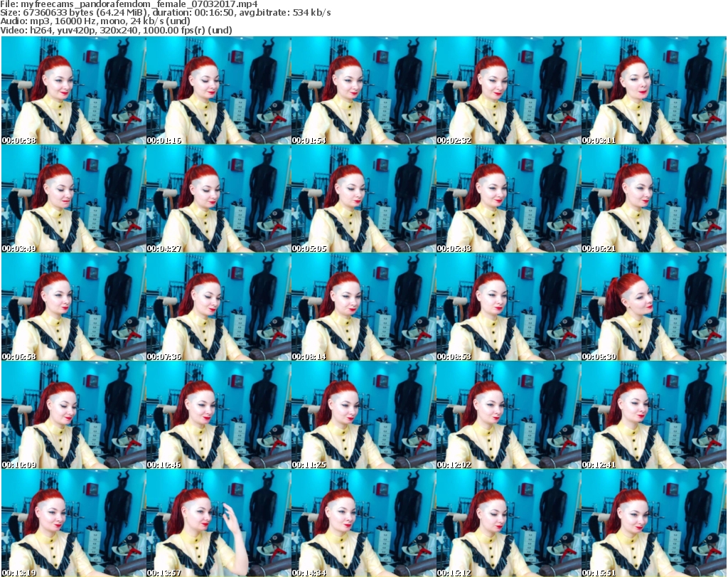Select the thumbnail frame stamped 00:07:36
The image size is (728, 577).
(x=219, y=307)
